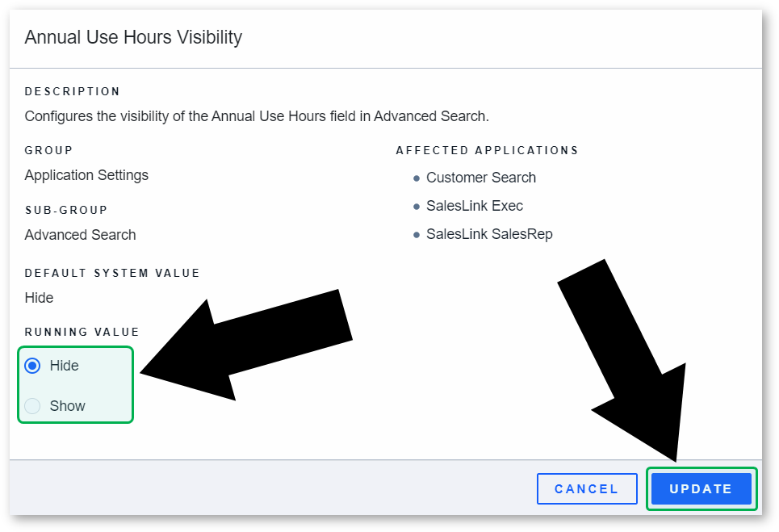Click the Hide option label text
The width and height of the screenshot is (779, 532).
pos(64,366)
